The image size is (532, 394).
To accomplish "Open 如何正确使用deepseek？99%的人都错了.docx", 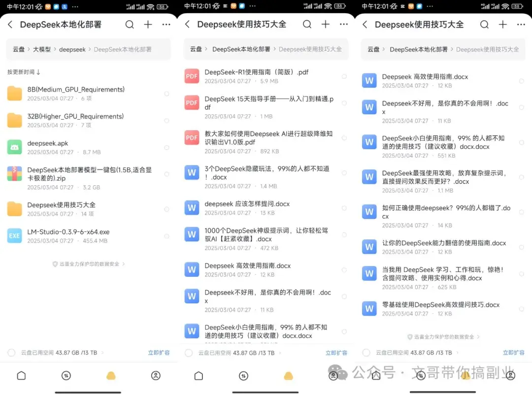I will [x=443, y=216].
